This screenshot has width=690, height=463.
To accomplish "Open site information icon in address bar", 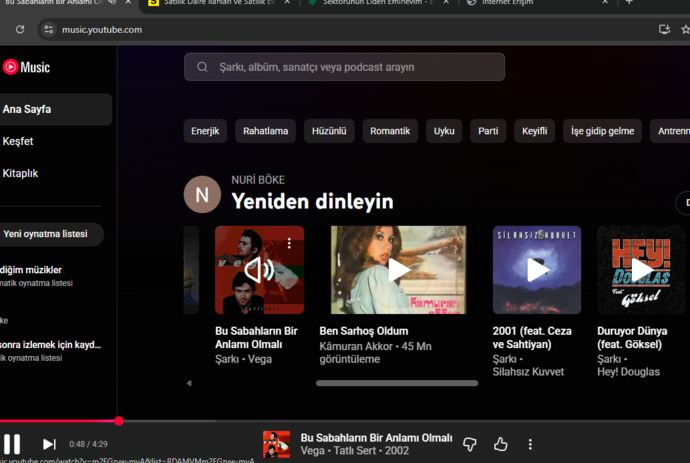I will (48, 29).
